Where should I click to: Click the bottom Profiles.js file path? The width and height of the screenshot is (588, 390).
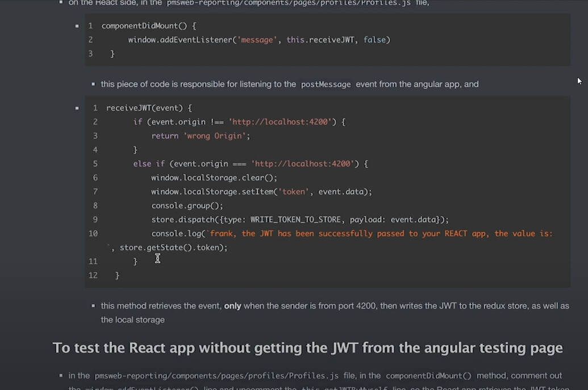pyautogui.click(x=216, y=376)
